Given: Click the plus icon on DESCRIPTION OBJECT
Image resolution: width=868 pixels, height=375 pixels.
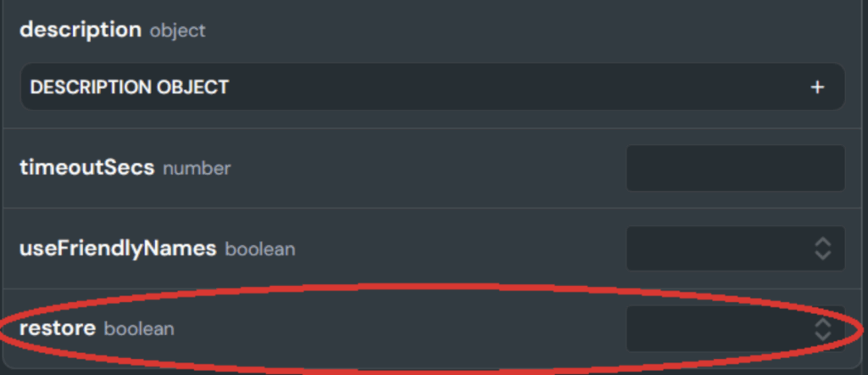Looking at the screenshot, I should tap(817, 87).
